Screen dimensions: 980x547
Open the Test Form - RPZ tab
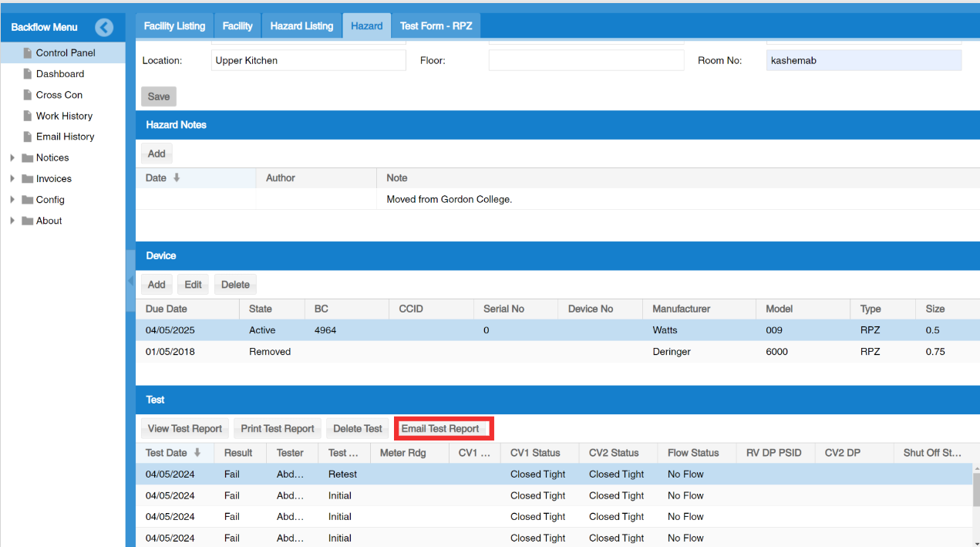pos(436,25)
